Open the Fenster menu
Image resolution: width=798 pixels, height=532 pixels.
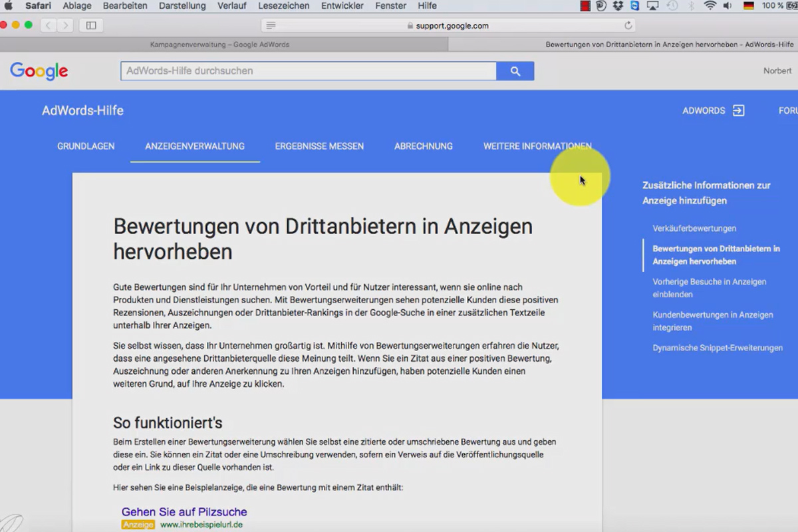[391, 6]
